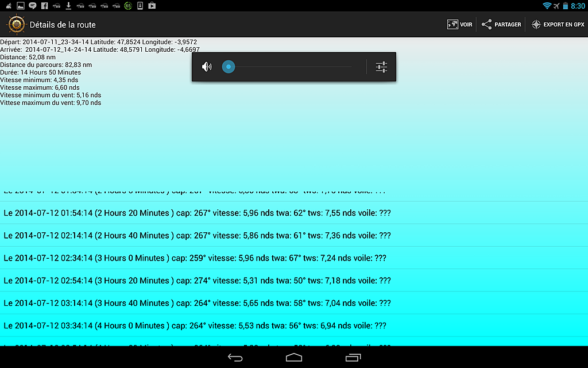Click 'Distance du parcours: 82,83 nm'
This screenshot has height=368, width=588.
[x=46, y=64]
